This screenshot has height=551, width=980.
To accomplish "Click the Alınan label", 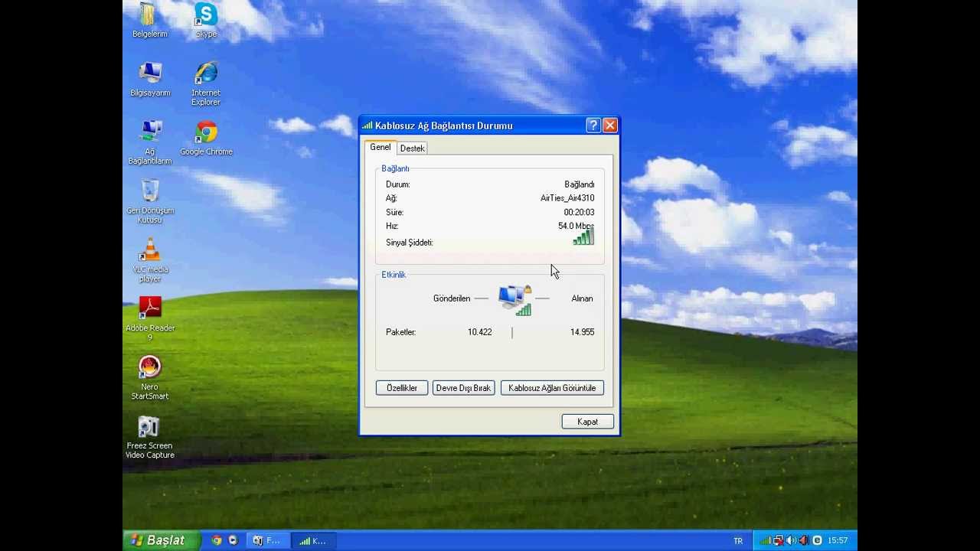I will [x=582, y=298].
